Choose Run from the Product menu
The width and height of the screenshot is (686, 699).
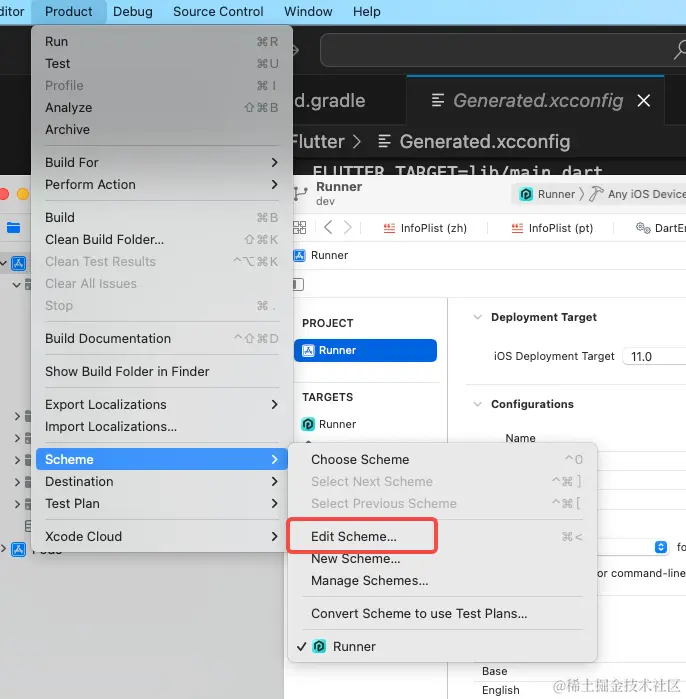(162, 41)
